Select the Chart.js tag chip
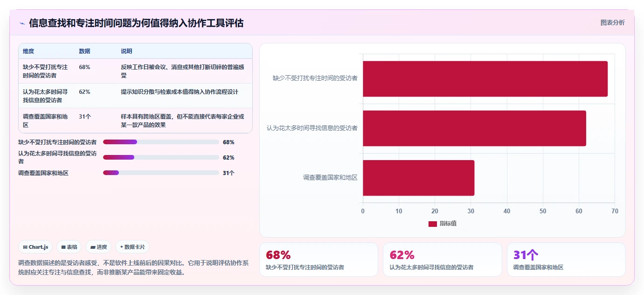Image resolution: width=644 pixels, height=295 pixels. [x=35, y=247]
